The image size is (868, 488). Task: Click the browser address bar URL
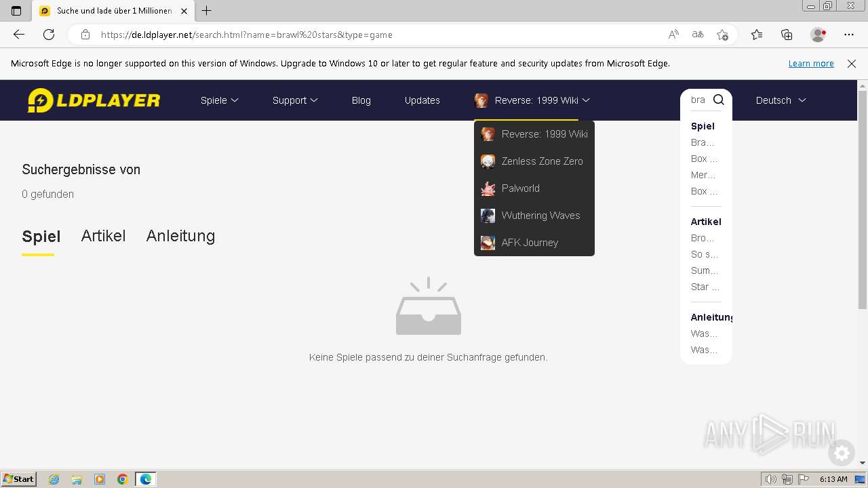[247, 35]
